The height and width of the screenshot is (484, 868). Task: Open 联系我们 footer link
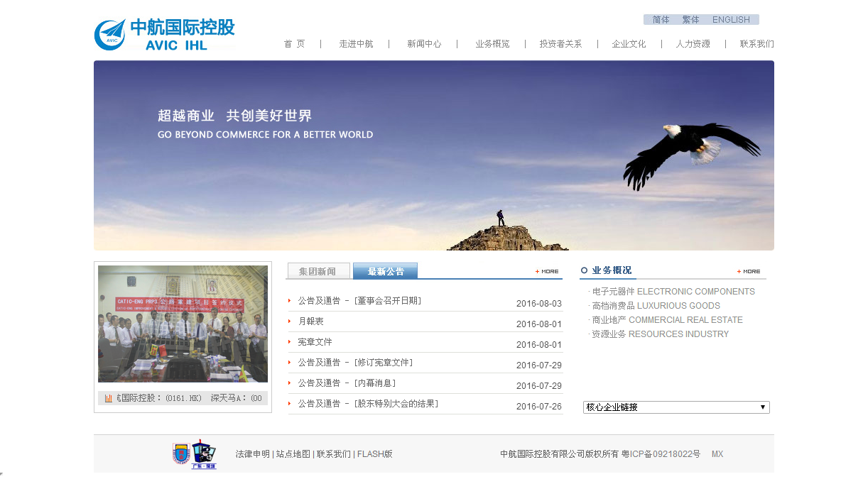(x=334, y=454)
